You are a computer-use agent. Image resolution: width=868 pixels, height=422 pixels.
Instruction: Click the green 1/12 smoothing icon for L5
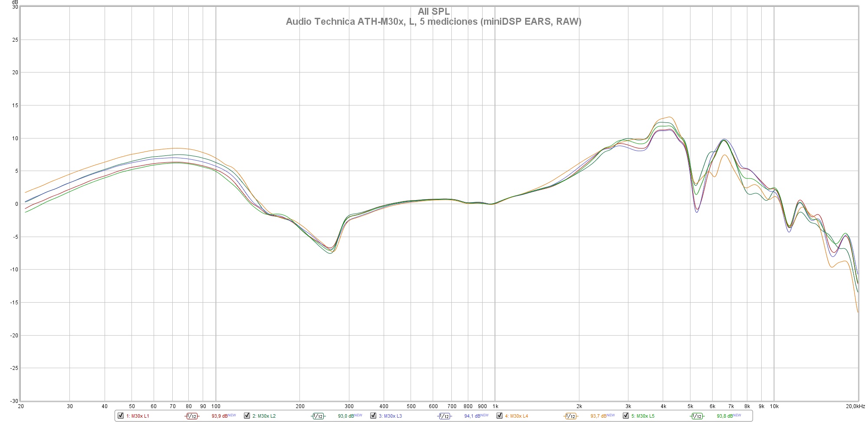tap(697, 416)
